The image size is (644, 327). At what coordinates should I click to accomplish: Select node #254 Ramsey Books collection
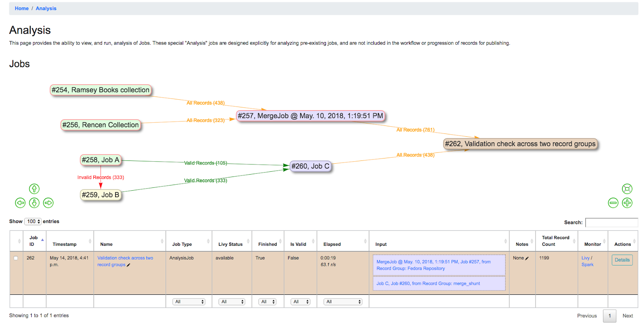click(x=100, y=90)
